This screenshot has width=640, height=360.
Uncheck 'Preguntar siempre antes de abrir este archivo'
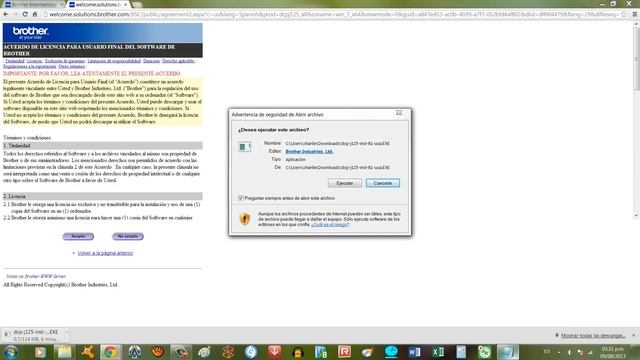click(241, 198)
